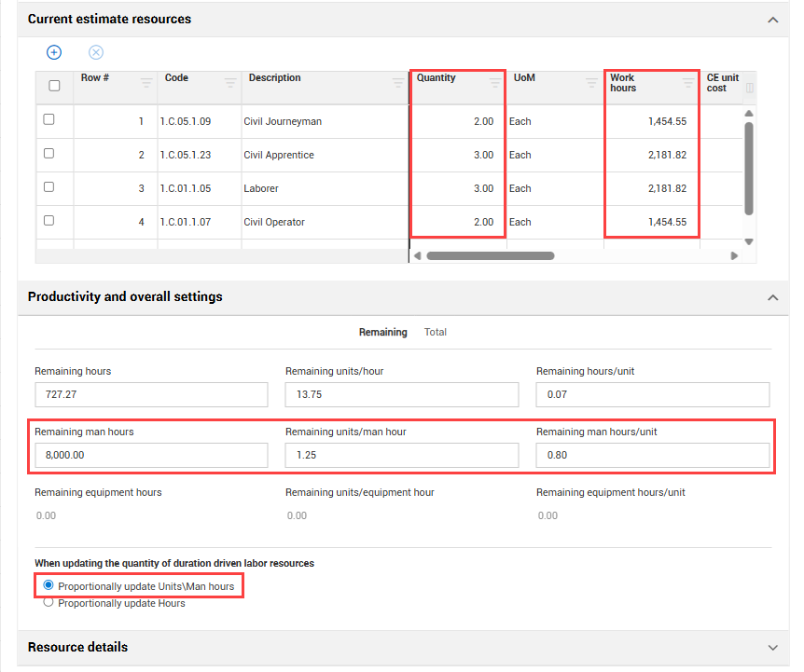Expand the Resource details section
804x672 pixels.
772,648
